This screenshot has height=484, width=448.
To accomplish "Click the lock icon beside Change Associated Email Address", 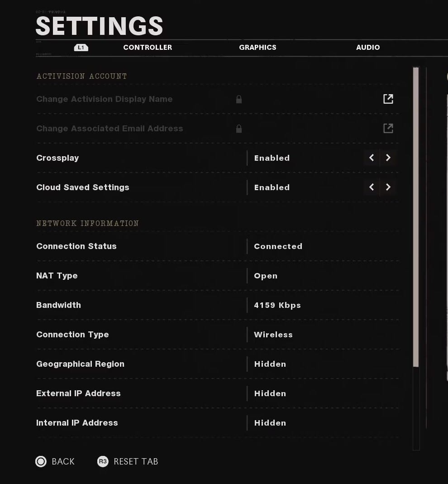I will pos(239,129).
